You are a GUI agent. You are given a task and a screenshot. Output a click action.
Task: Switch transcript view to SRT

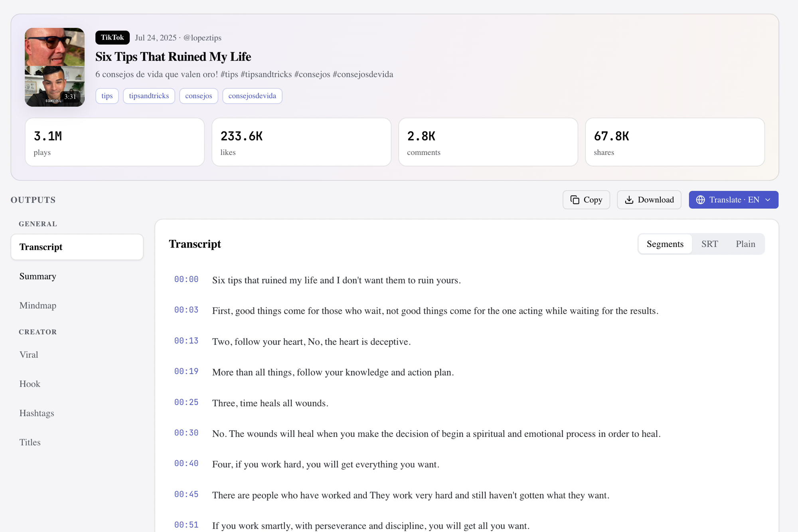coord(709,244)
